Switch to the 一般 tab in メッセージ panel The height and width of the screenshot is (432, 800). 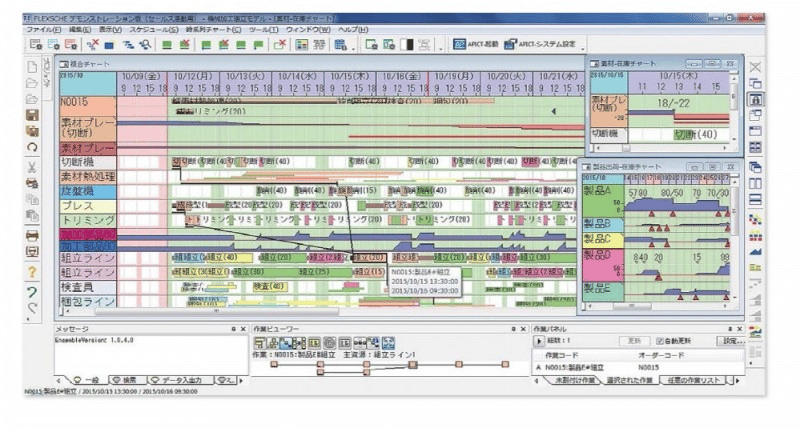coord(86,380)
